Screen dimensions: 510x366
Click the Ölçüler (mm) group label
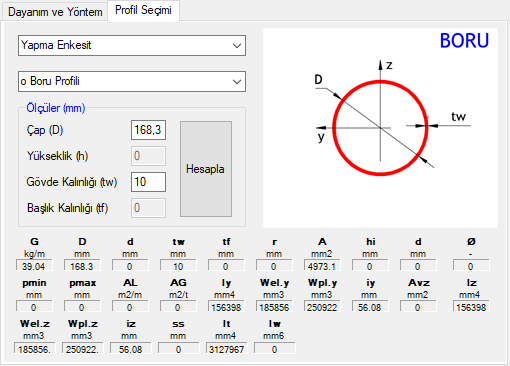[x=56, y=108]
